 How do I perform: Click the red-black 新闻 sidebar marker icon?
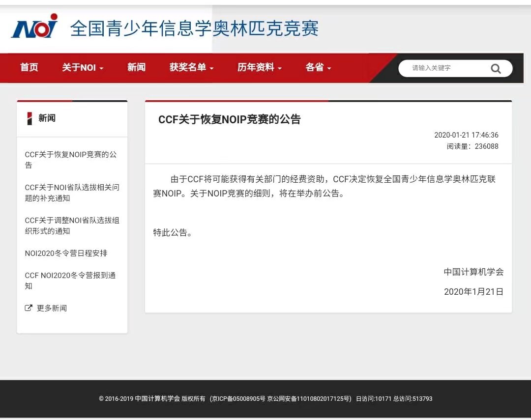(29, 118)
